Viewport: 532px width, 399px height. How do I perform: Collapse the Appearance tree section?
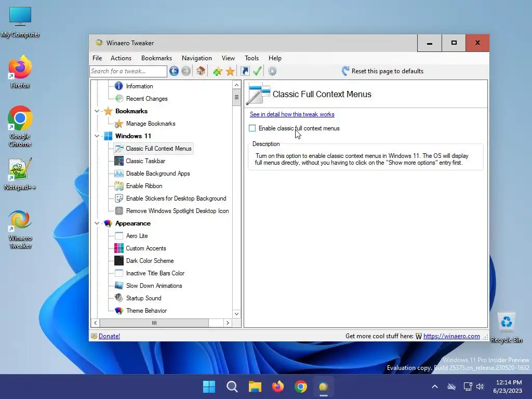[x=97, y=223]
